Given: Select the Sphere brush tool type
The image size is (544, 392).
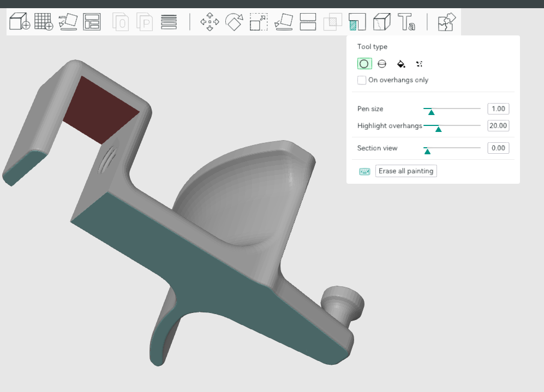Looking at the screenshot, I should coord(382,64).
